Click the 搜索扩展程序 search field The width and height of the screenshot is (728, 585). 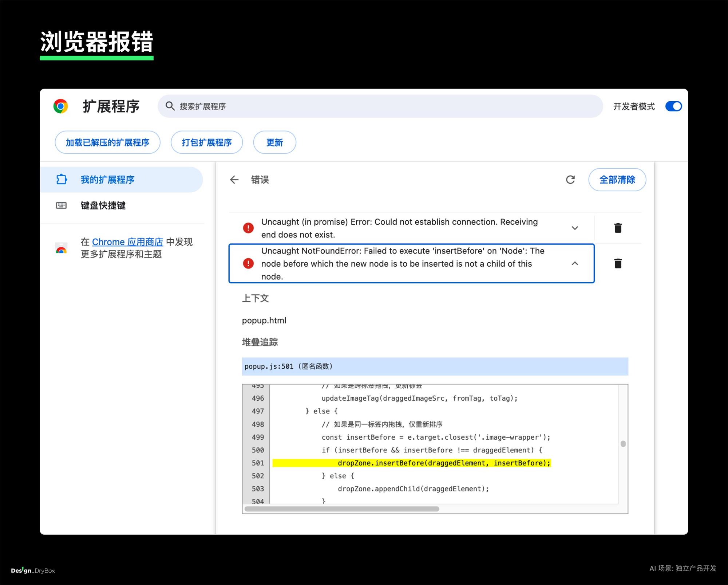coord(364,106)
